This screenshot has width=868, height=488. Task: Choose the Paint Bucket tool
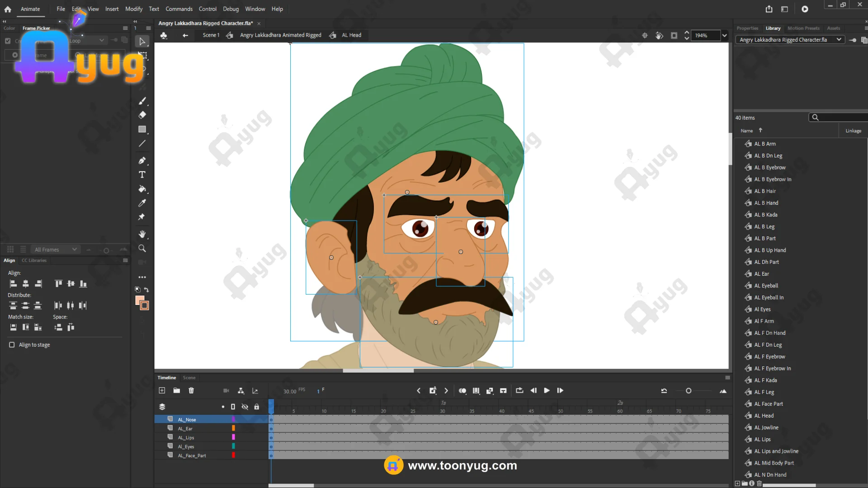tap(142, 189)
